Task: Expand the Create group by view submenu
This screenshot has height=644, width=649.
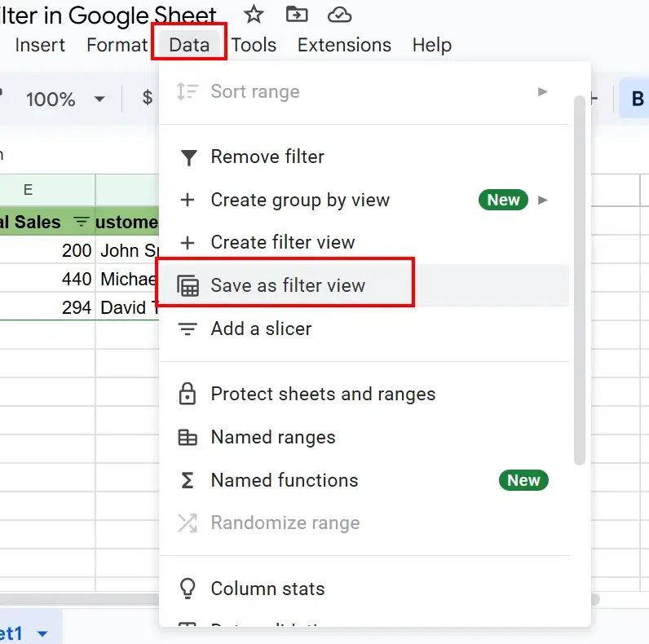Action: [x=543, y=200]
